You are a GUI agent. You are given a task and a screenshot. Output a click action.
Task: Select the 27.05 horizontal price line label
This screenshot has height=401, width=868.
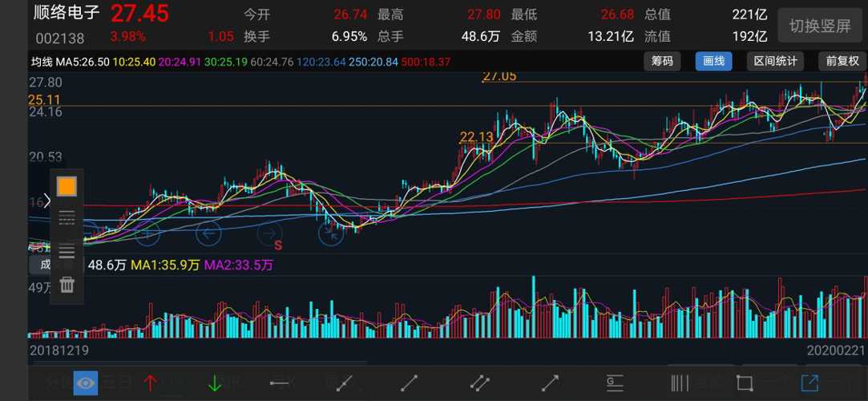(499, 76)
